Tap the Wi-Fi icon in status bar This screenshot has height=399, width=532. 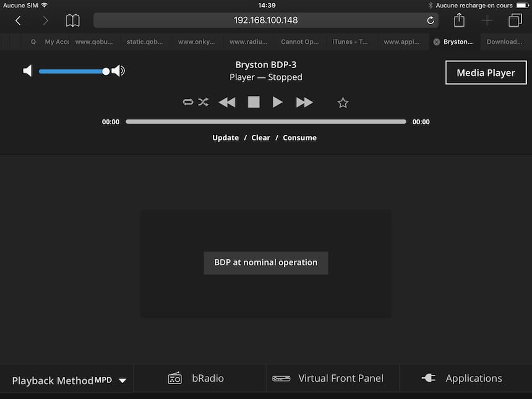coord(44,5)
